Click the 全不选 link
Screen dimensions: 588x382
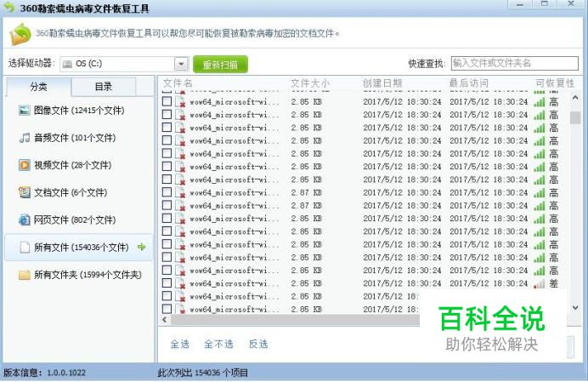pos(218,344)
